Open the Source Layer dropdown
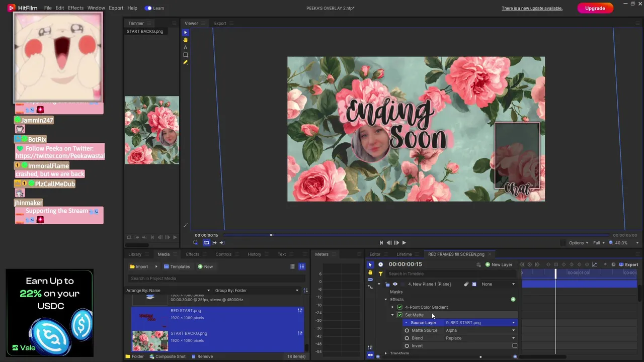The height and width of the screenshot is (362, 644). [x=480, y=323]
